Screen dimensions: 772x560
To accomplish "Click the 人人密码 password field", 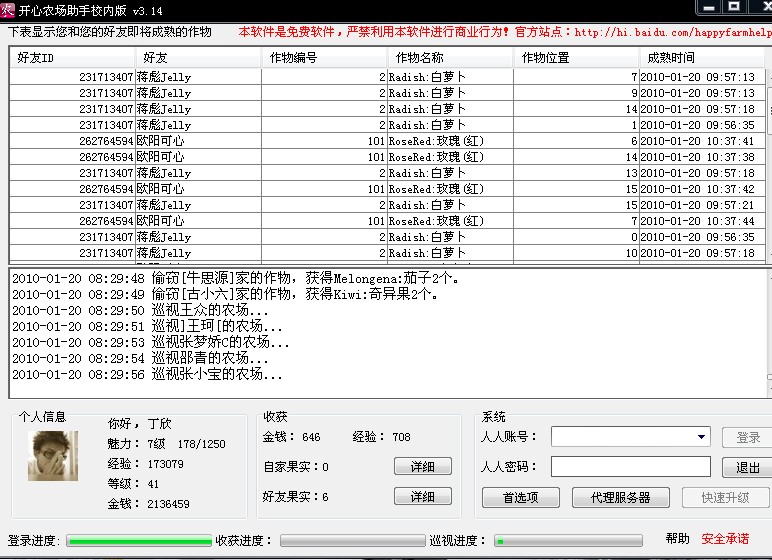I will point(630,467).
